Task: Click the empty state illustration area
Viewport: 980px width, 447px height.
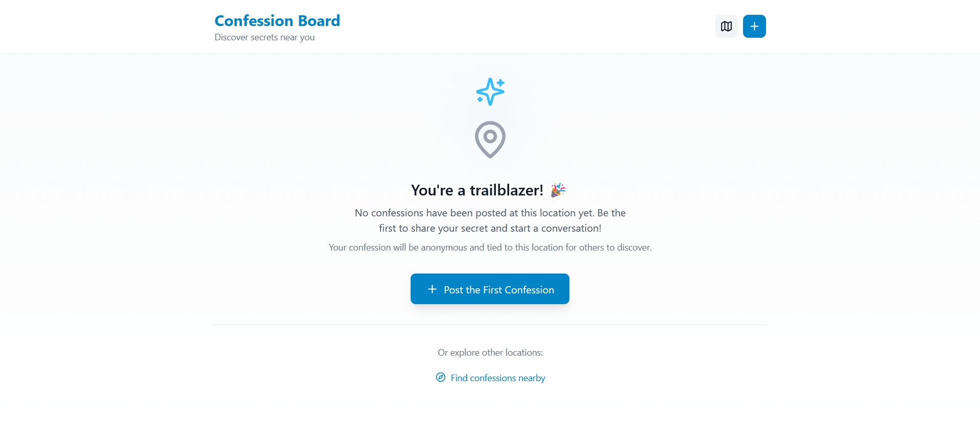Action: pos(490,117)
